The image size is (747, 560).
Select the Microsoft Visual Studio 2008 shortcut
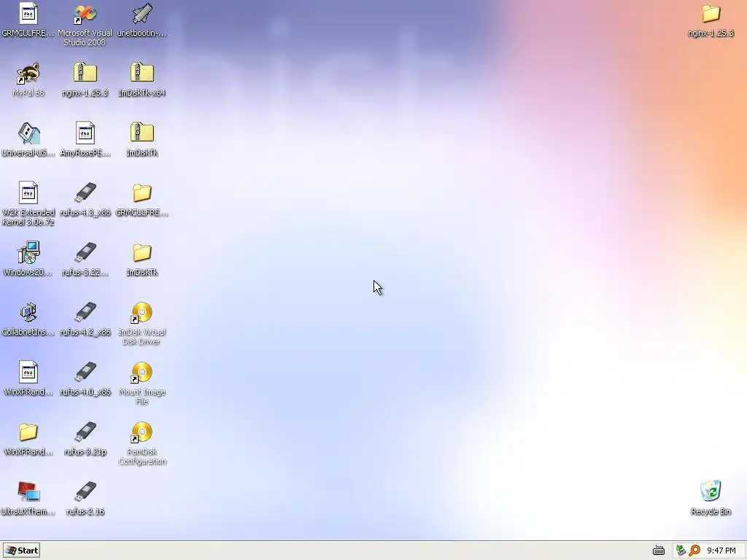pos(85,14)
